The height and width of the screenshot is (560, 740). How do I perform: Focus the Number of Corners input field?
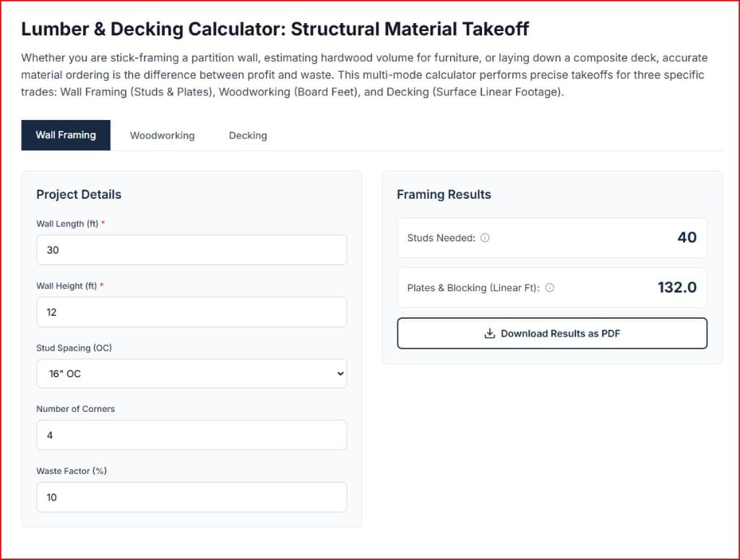[x=192, y=435]
